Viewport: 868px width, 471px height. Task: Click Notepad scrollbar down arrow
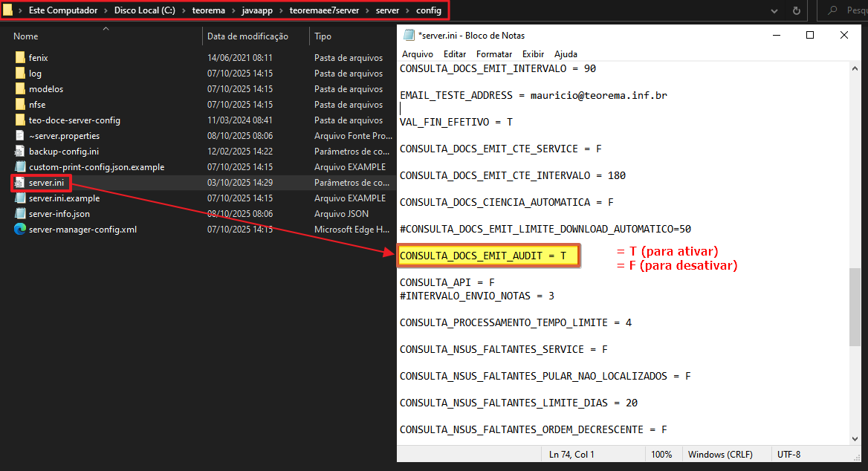[855, 439]
